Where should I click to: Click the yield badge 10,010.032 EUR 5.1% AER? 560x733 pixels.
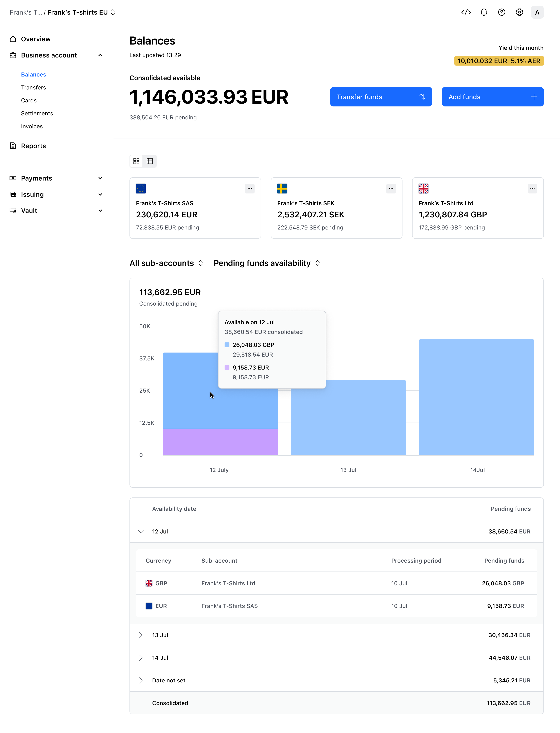click(x=499, y=61)
